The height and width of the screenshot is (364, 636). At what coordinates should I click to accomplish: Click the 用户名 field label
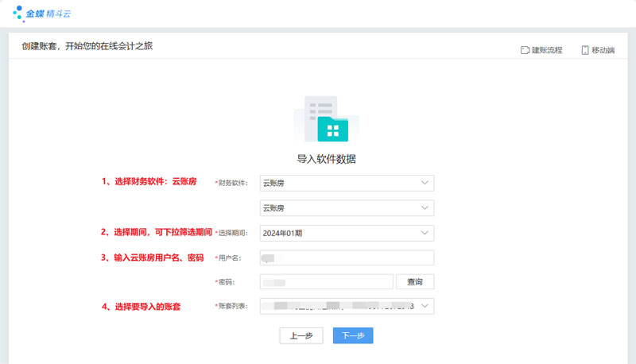click(x=228, y=258)
